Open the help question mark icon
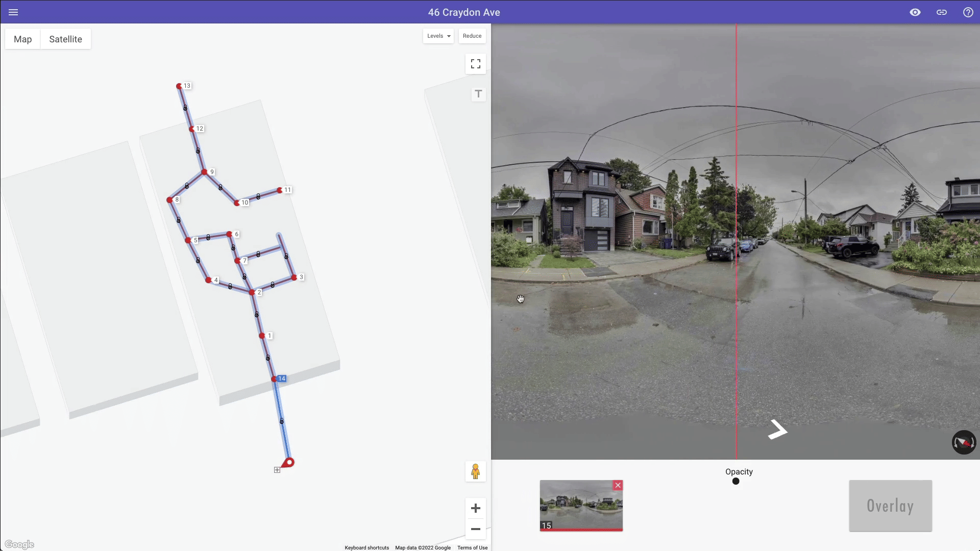 [968, 12]
